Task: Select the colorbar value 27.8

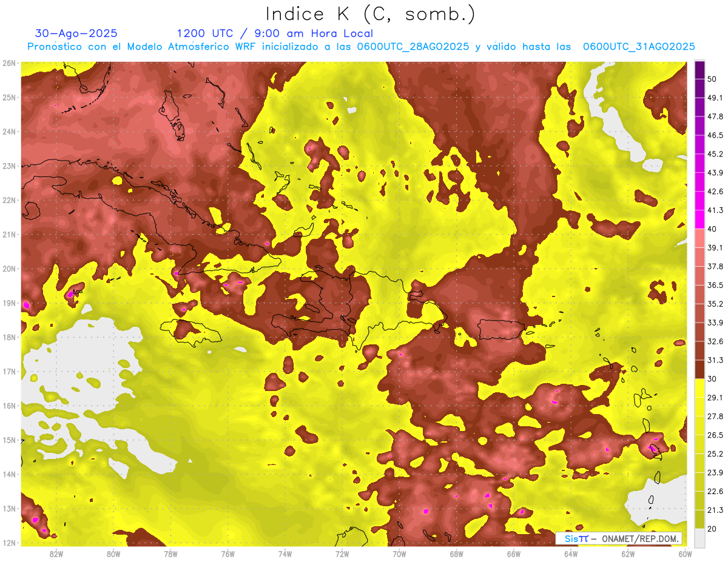Action: (x=715, y=416)
